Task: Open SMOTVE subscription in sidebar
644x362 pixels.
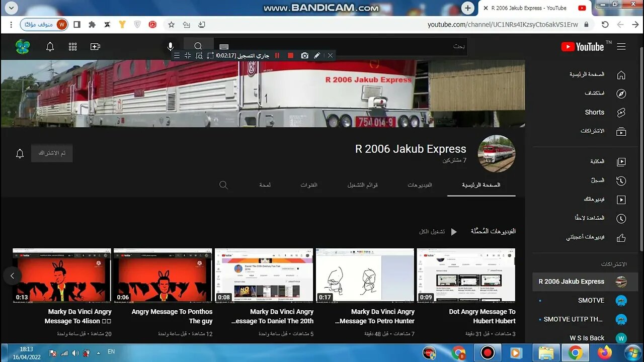Action: pos(586,300)
